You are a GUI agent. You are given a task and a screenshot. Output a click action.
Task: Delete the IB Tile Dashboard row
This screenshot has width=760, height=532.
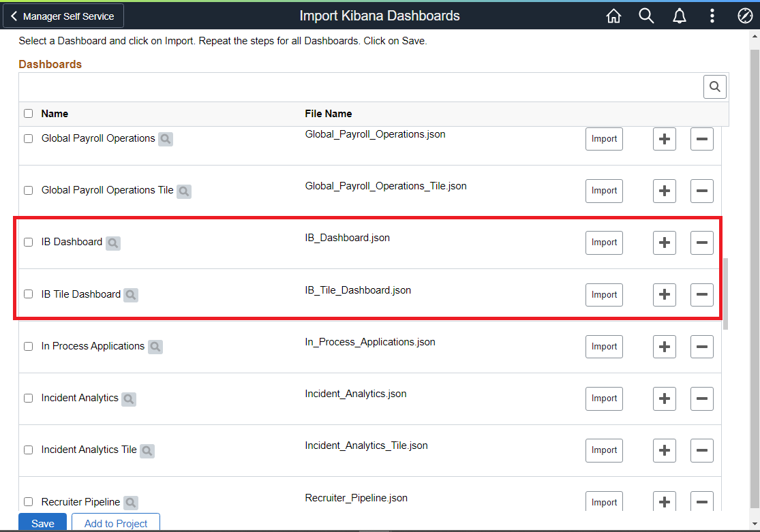click(701, 295)
